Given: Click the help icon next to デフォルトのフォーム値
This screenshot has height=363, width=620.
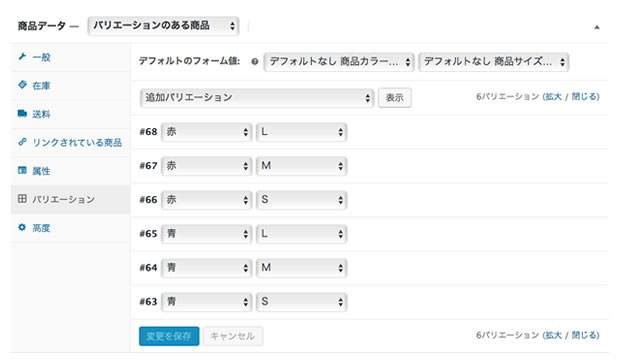Looking at the screenshot, I should point(255,61).
